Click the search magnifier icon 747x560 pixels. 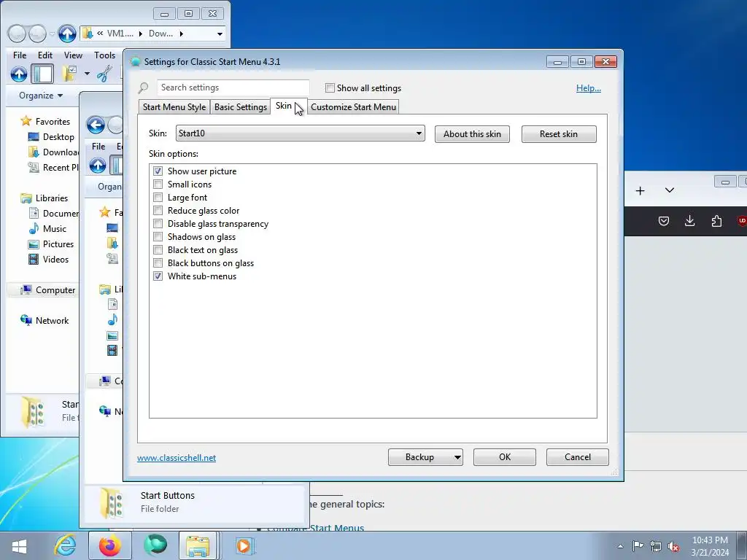pyautogui.click(x=144, y=88)
